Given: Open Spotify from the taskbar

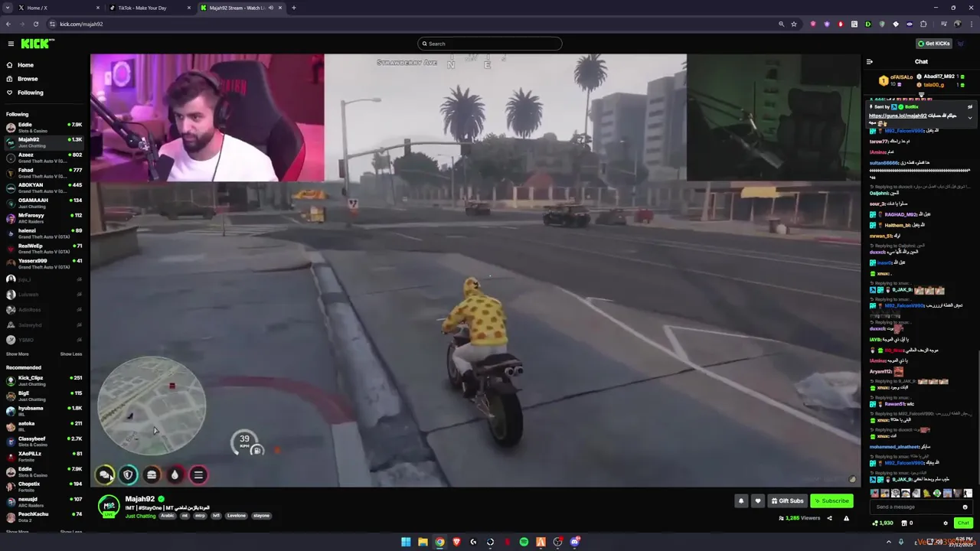Looking at the screenshot, I should 524,542.
